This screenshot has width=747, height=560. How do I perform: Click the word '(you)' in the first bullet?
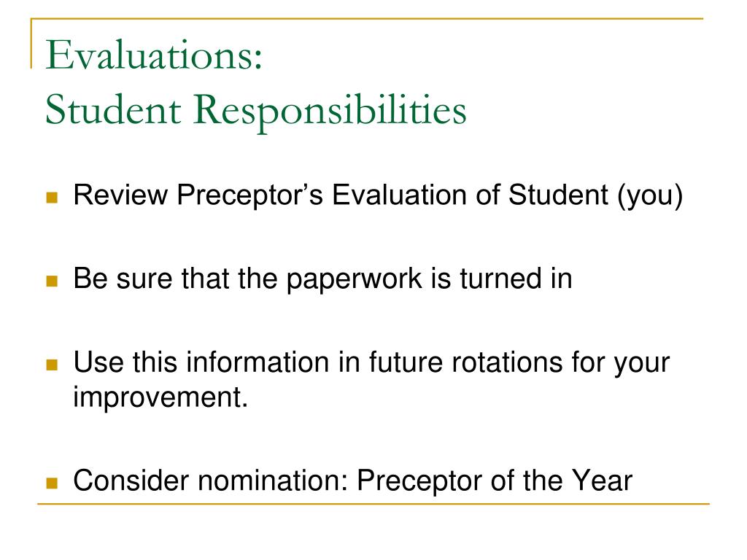(650, 196)
